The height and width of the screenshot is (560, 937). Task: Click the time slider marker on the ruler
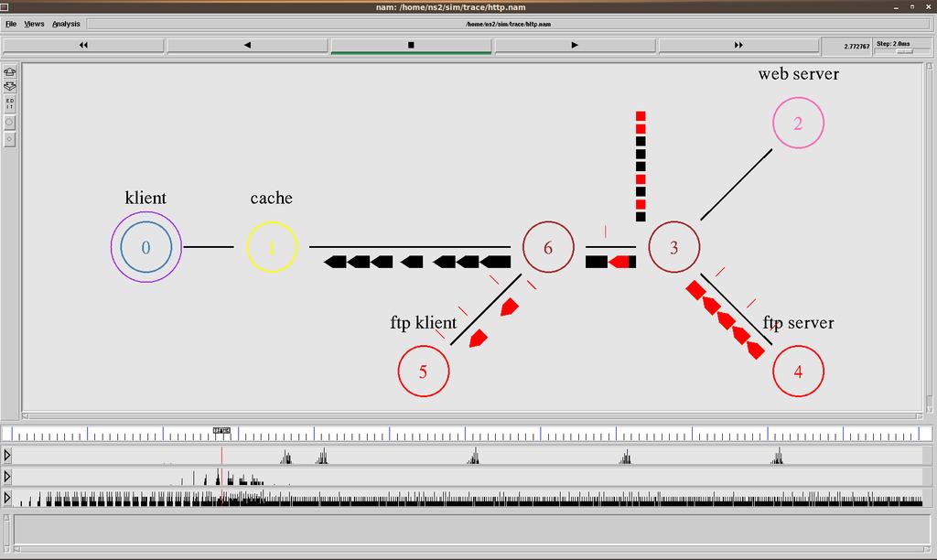(x=221, y=430)
